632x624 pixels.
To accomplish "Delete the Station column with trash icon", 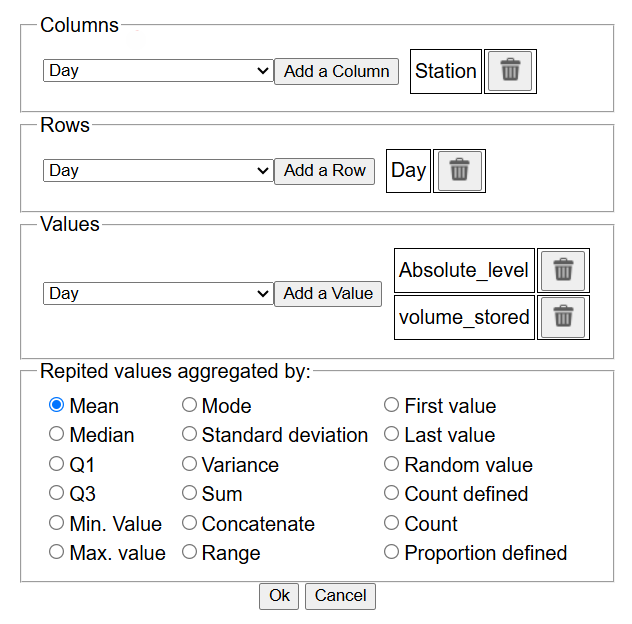I will 510,71.
